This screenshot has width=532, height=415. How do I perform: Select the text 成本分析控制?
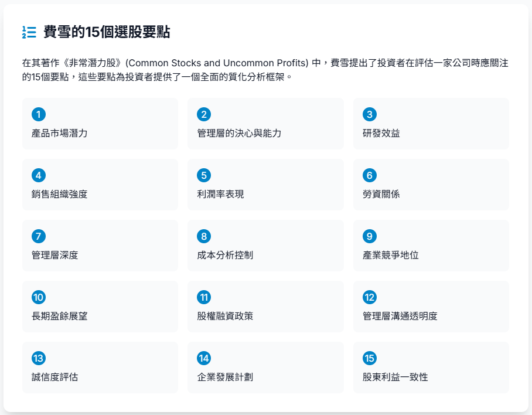click(225, 255)
